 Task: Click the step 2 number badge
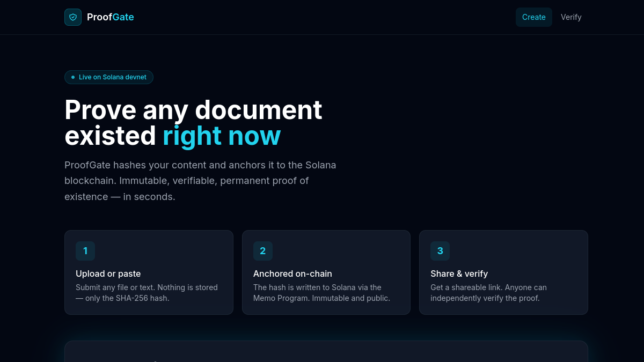click(x=263, y=251)
